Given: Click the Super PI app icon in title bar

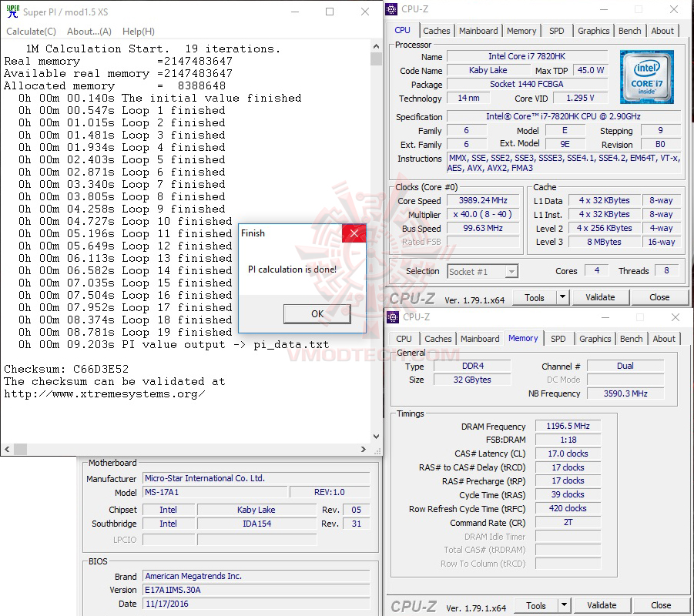Looking at the screenshot, I should [12, 12].
